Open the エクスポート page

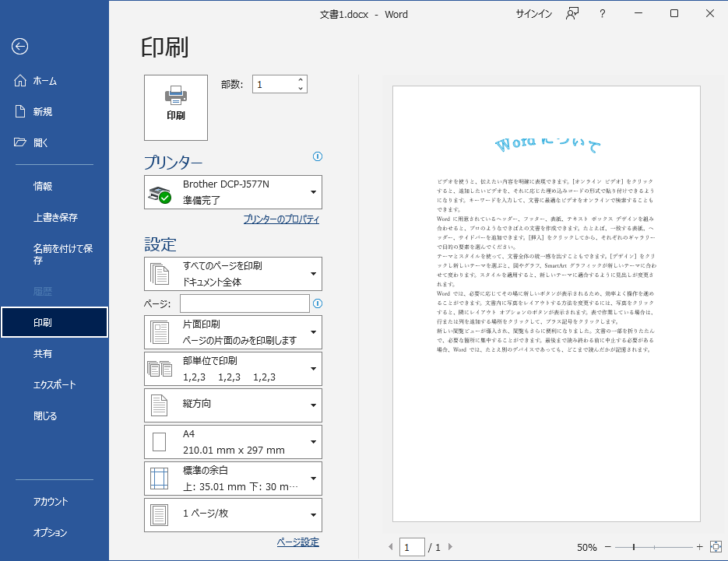54,385
